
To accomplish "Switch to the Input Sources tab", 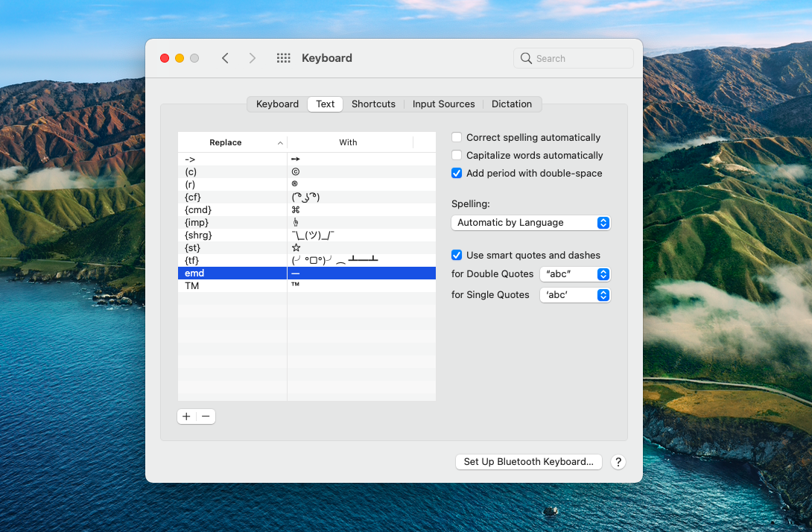I will [x=443, y=104].
